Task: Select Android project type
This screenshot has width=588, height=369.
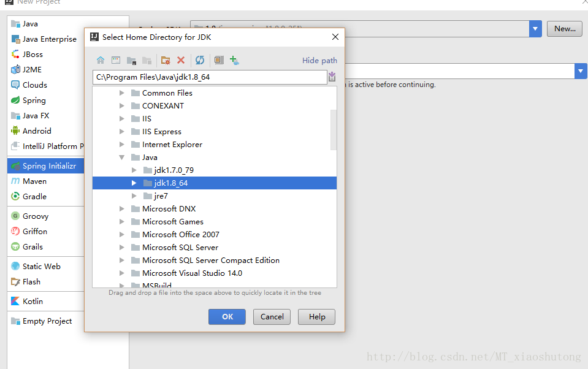Action: coord(45,131)
